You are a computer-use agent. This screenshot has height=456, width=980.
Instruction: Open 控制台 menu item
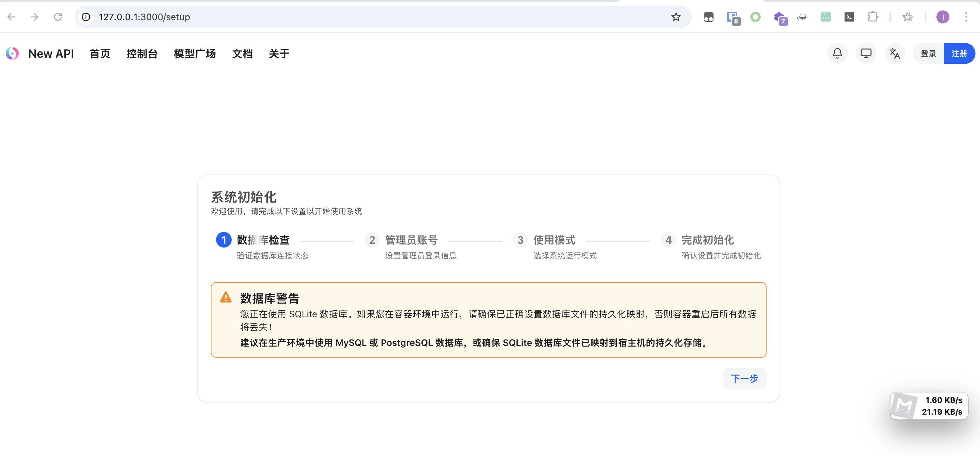click(x=142, y=54)
